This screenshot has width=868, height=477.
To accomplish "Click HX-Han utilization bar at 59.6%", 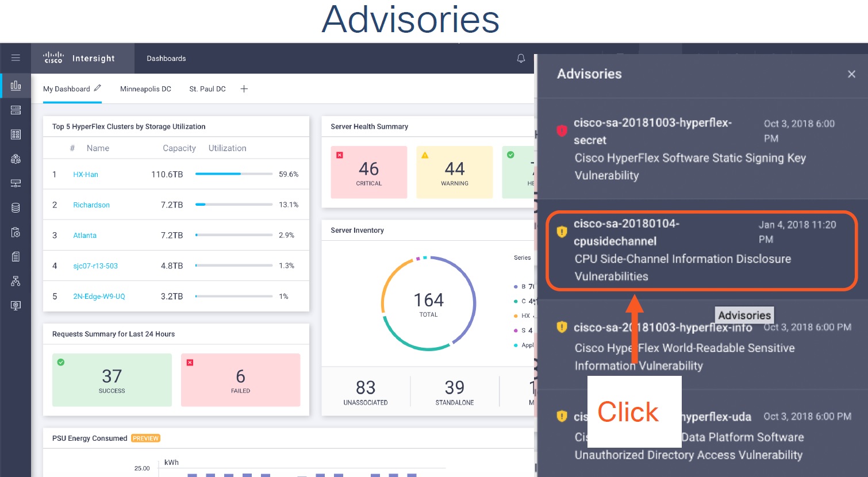I will pyautogui.click(x=234, y=174).
